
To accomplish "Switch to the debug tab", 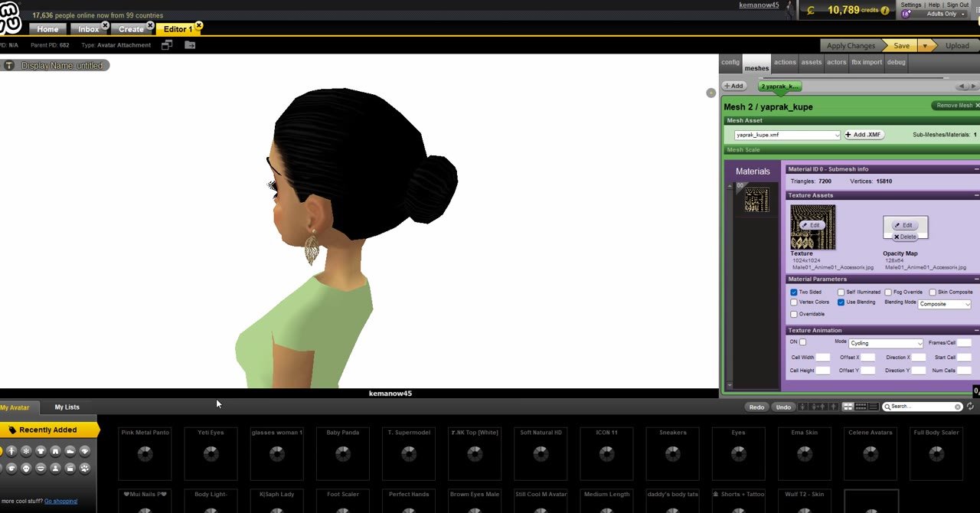I will [896, 63].
